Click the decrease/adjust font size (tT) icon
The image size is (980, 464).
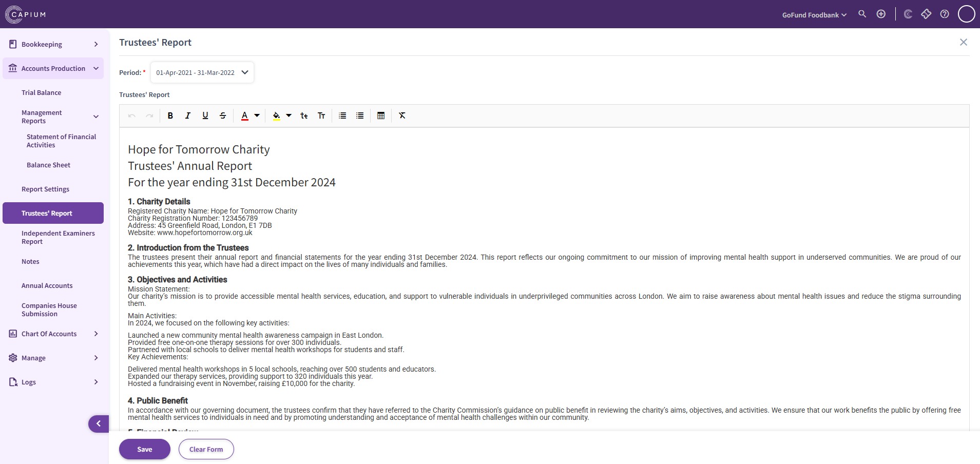304,115
